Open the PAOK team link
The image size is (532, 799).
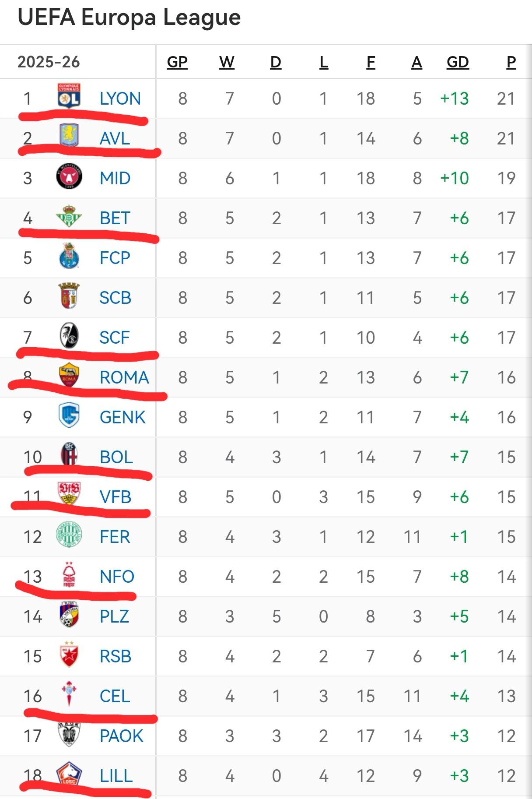121,736
